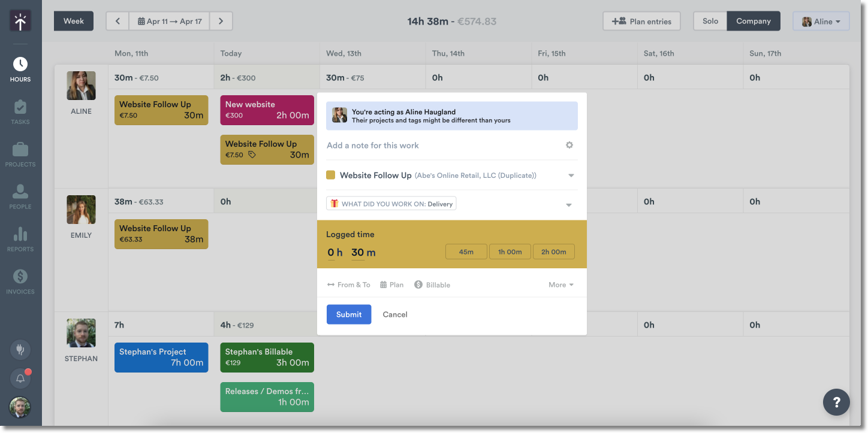Image resolution: width=868 pixels, height=433 pixels.
Task: Switch to Solo view mode
Action: pos(710,20)
